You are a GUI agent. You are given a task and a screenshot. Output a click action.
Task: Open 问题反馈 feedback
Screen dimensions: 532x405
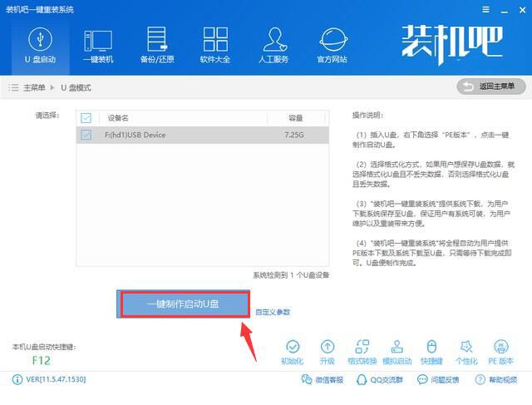pos(438,379)
